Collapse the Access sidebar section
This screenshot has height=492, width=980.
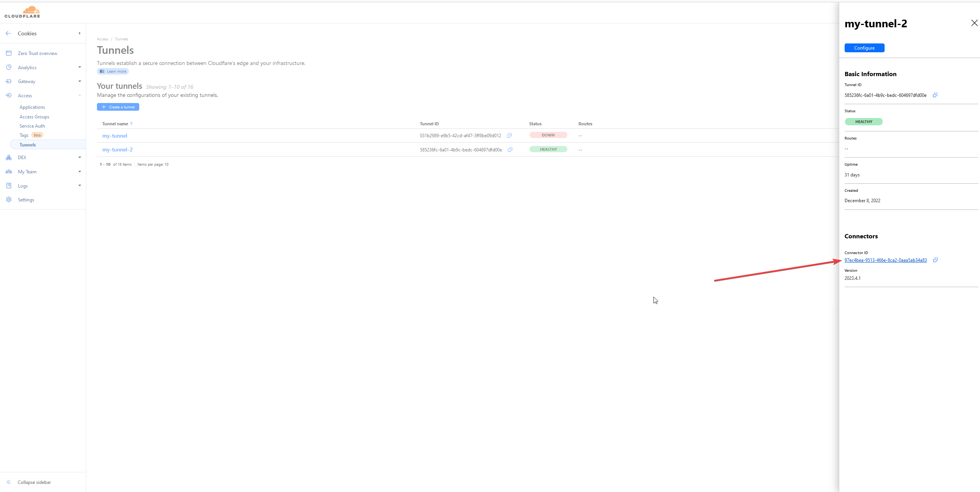pyautogui.click(x=80, y=95)
